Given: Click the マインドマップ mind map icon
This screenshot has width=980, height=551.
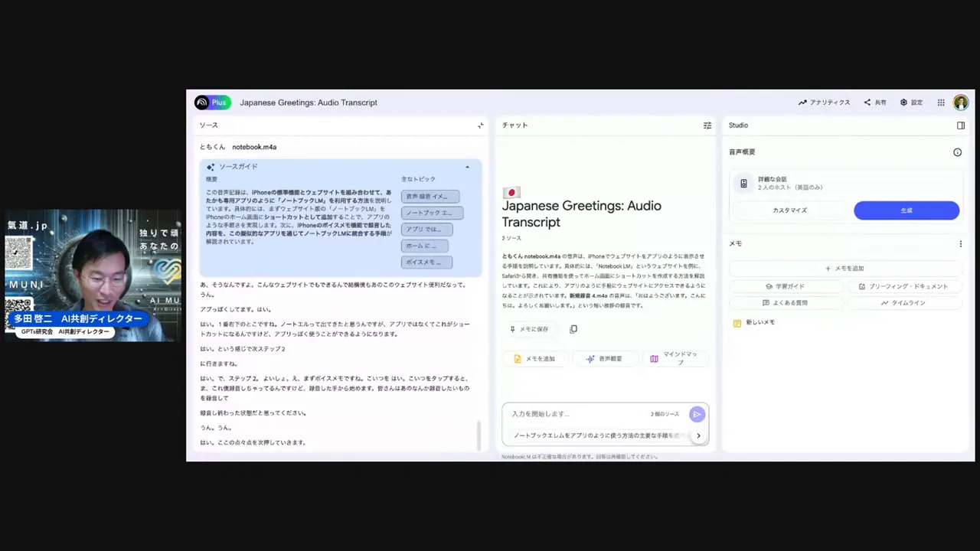Looking at the screenshot, I should click(x=655, y=358).
